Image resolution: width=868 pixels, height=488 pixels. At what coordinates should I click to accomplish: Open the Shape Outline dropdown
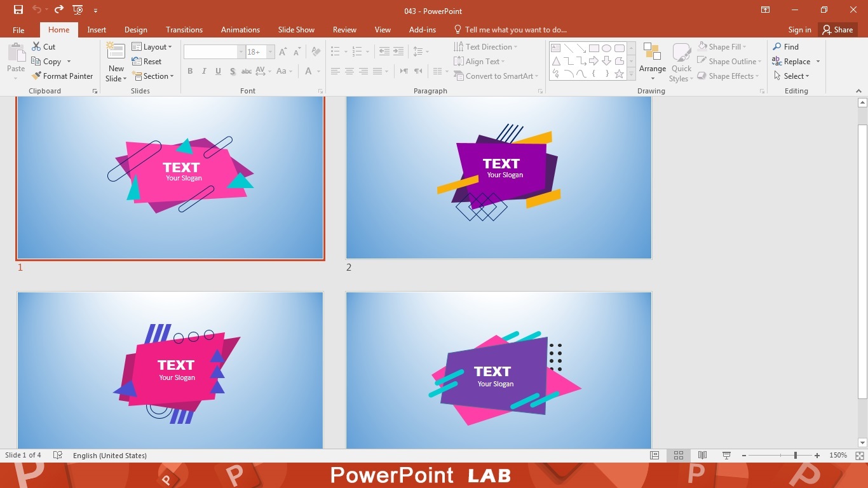pyautogui.click(x=729, y=61)
